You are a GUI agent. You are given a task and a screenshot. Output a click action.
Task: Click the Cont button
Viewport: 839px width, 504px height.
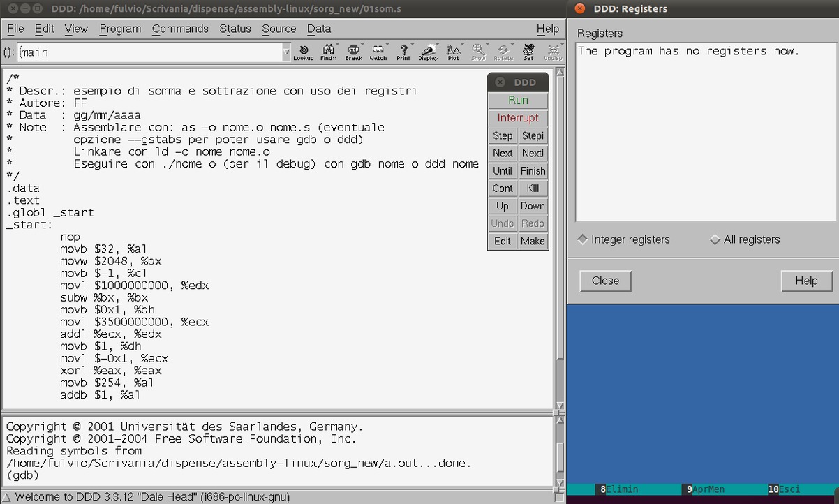point(503,188)
